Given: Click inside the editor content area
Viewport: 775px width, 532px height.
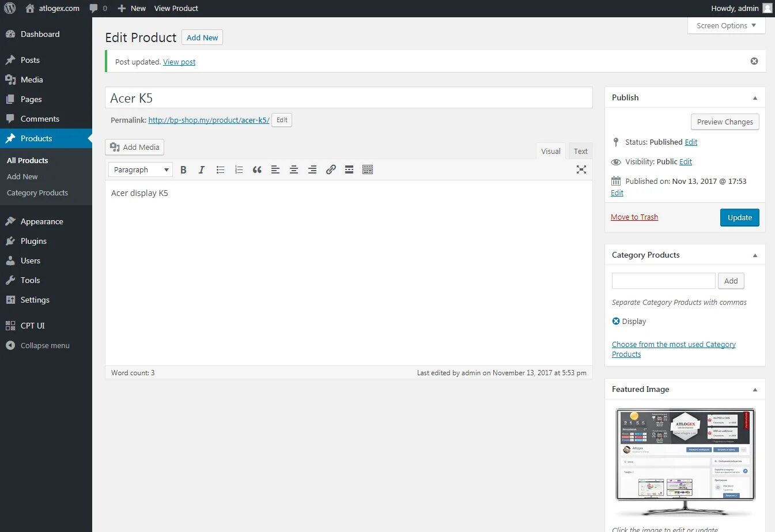Looking at the screenshot, I should pyautogui.click(x=349, y=273).
